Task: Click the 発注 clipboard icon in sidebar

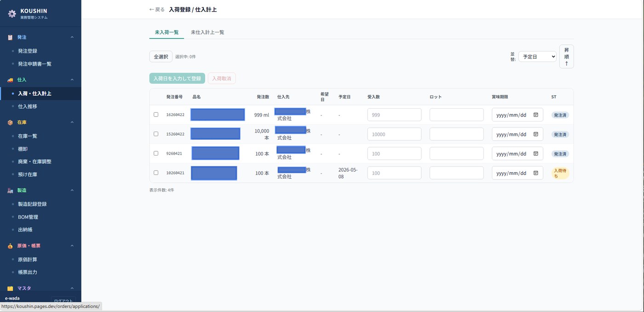Action: [10, 37]
